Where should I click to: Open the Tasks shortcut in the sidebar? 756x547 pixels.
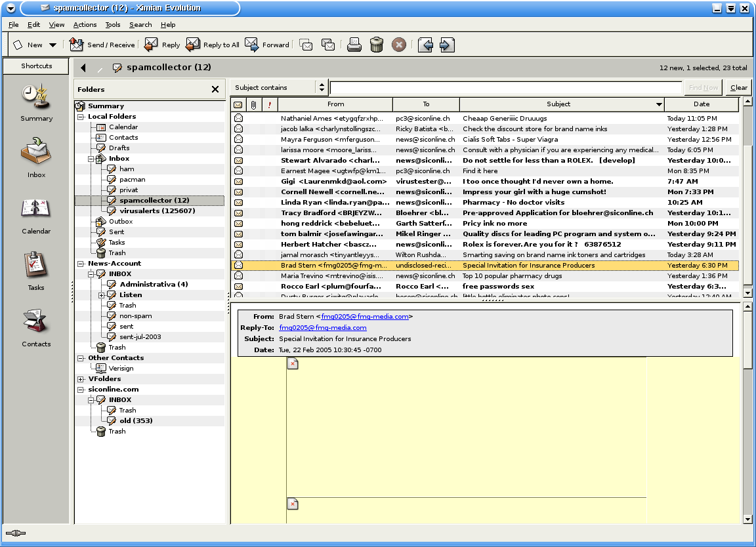click(x=36, y=270)
